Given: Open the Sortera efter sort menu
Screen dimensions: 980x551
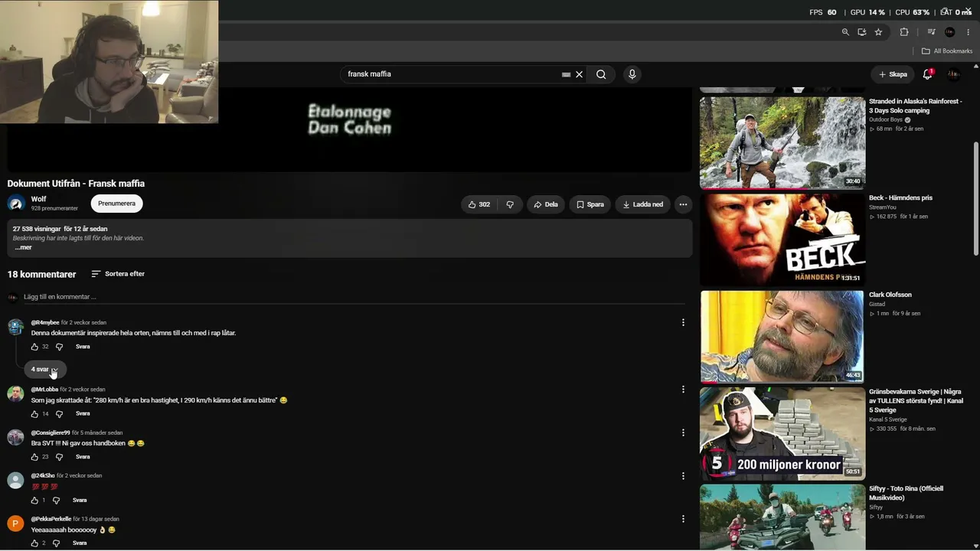Looking at the screenshot, I should tap(118, 274).
